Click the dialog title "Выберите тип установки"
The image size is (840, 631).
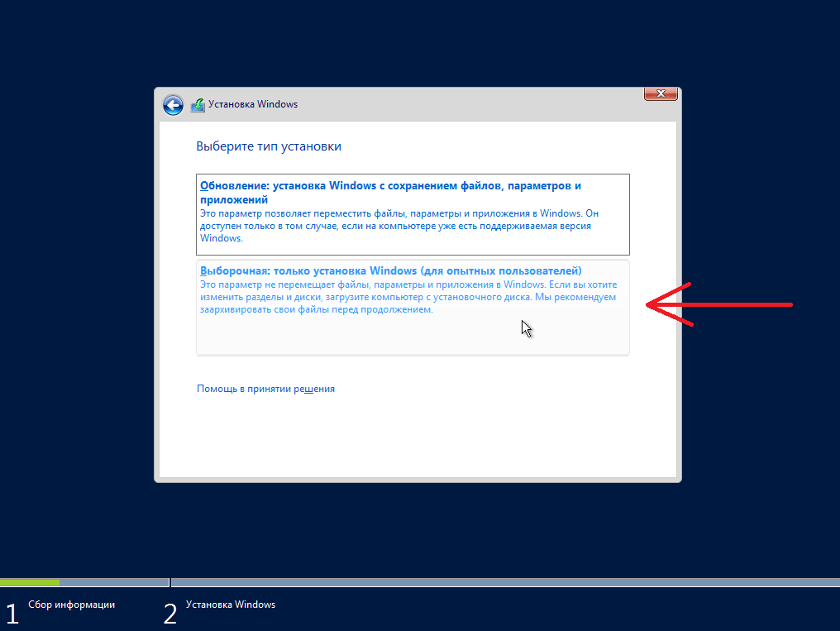[x=268, y=146]
